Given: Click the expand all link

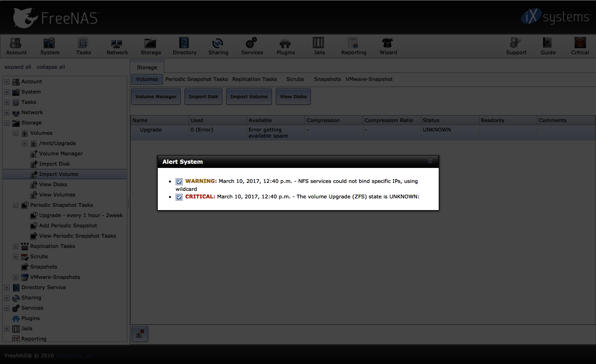Looking at the screenshot, I should click(18, 67).
